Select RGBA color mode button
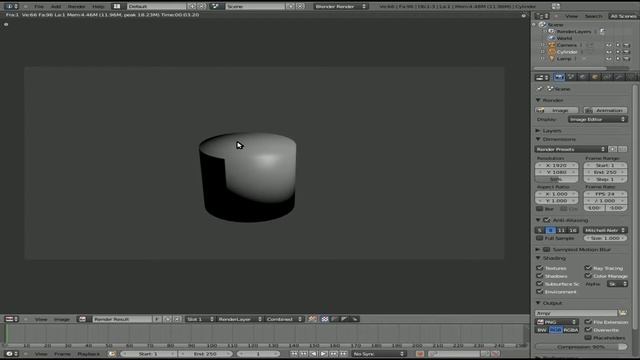640x360 pixels. tap(571, 330)
